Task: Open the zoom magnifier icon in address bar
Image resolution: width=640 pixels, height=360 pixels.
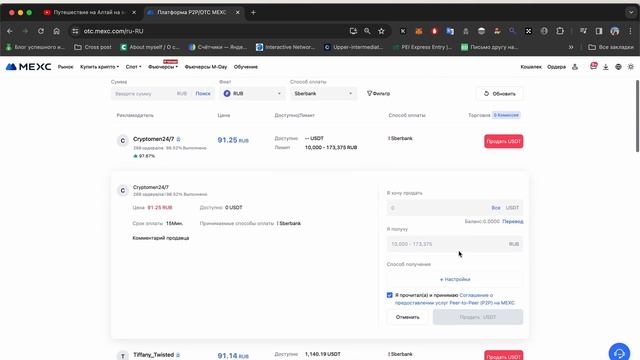Action: [367, 31]
